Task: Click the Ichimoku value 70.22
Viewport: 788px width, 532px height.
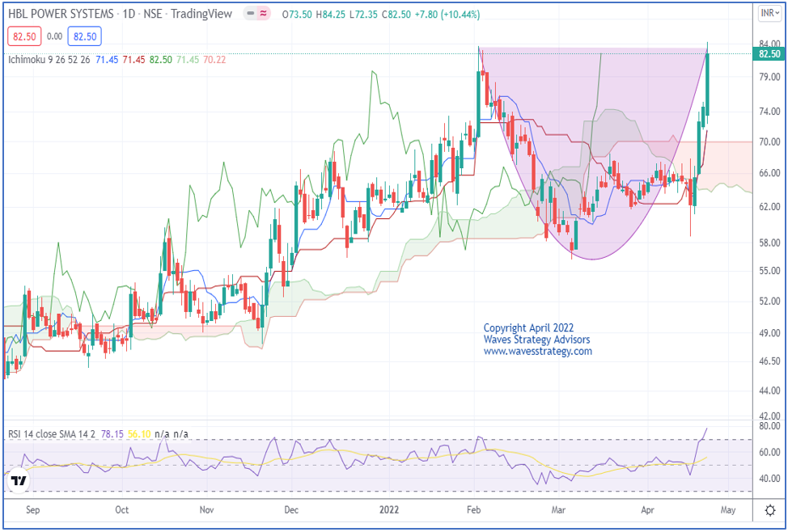Action: pos(215,60)
